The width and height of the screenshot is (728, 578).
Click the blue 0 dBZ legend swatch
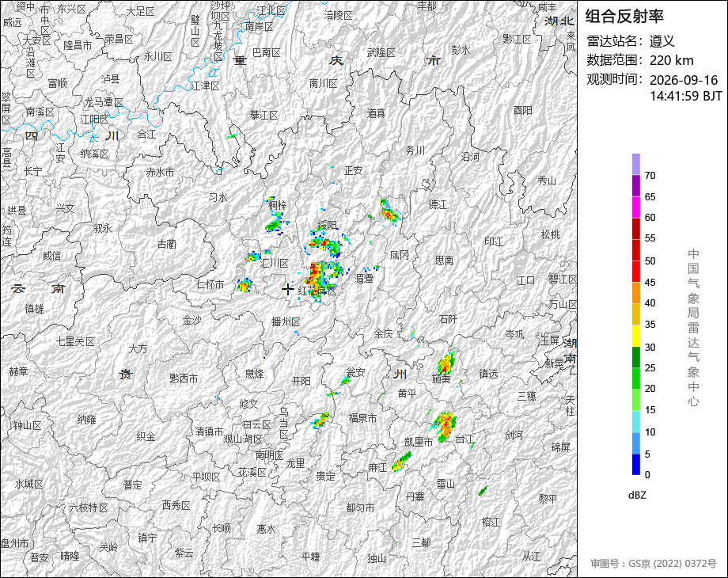[x=636, y=464]
